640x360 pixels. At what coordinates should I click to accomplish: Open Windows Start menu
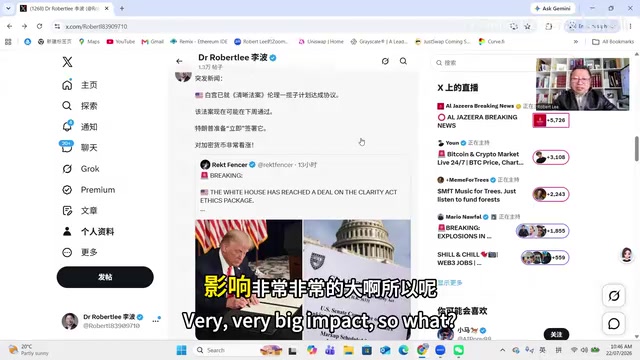(181, 350)
